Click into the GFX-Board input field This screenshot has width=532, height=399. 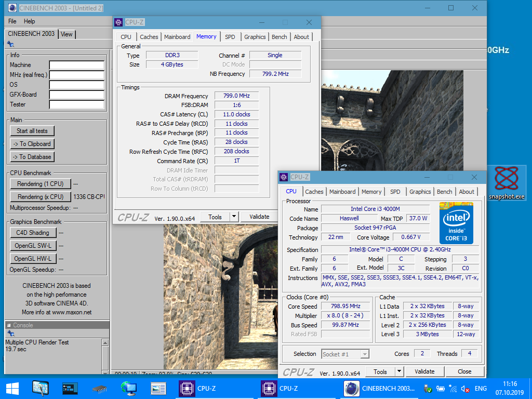point(77,95)
